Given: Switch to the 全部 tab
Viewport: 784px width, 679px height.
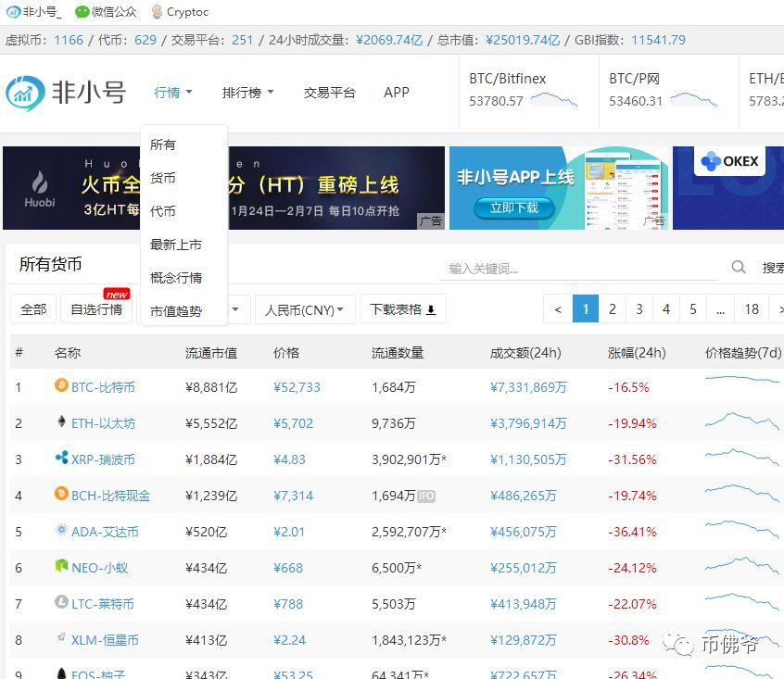Looking at the screenshot, I should [x=33, y=309].
